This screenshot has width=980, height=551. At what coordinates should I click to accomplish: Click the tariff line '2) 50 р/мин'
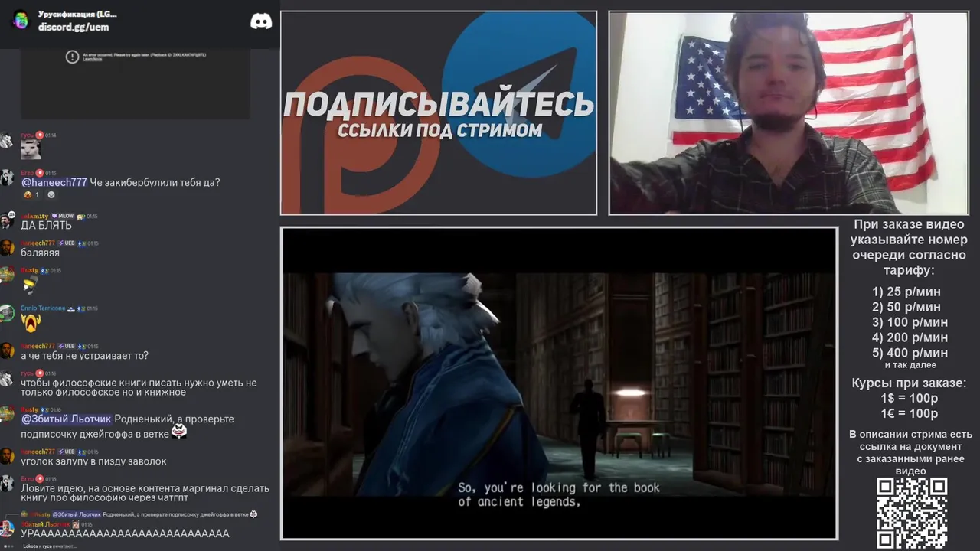(x=906, y=307)
